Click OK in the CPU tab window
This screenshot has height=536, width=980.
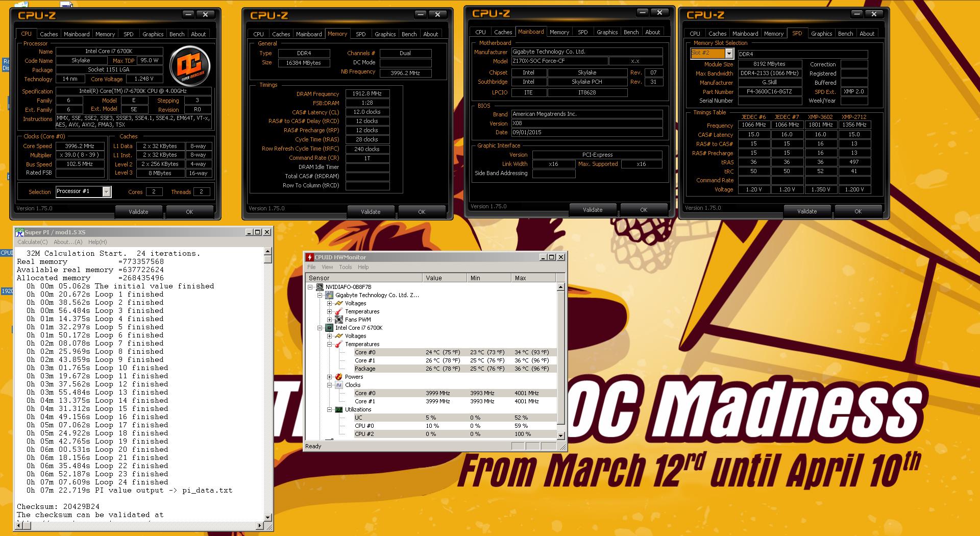189,212
